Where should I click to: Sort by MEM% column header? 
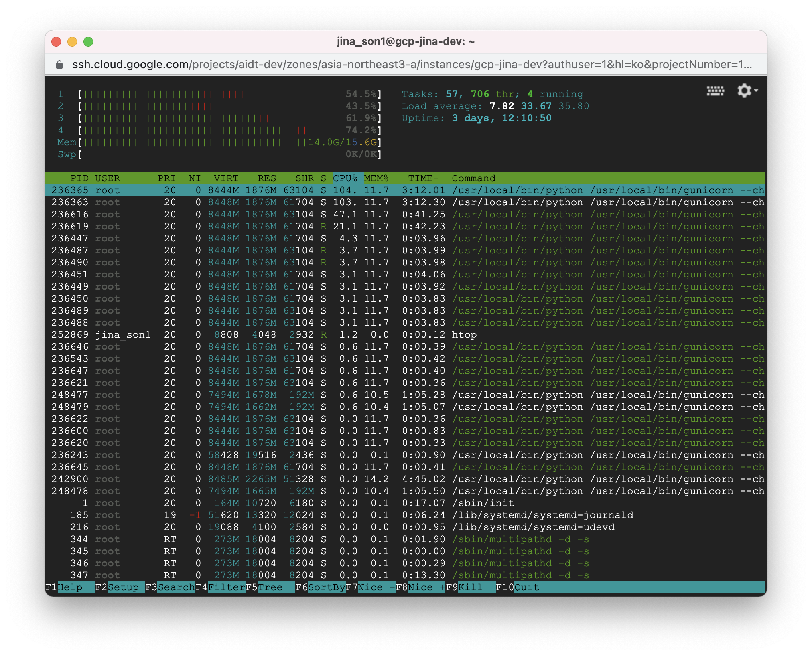click(x=376, y=178)
